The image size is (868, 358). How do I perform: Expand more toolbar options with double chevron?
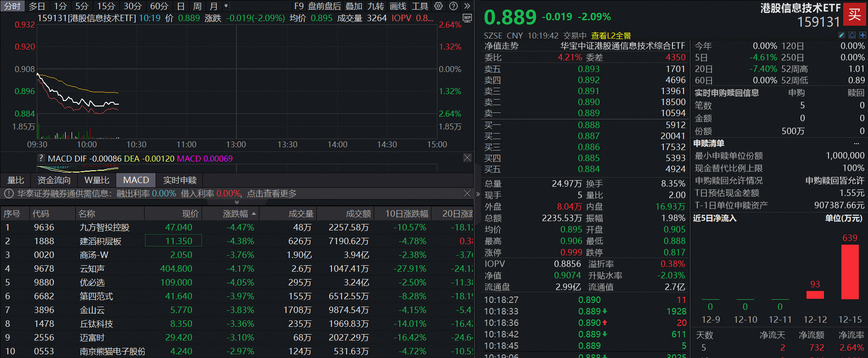coord(467,6)
